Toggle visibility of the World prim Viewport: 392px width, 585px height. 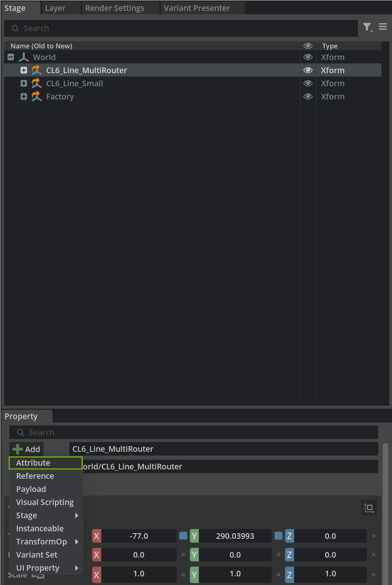coord(308,57)
